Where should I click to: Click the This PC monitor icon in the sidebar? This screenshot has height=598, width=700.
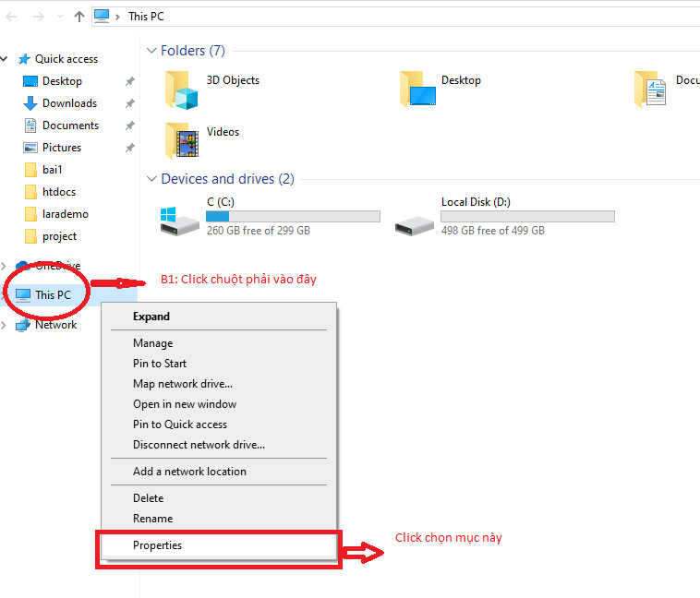pos(23,295)
